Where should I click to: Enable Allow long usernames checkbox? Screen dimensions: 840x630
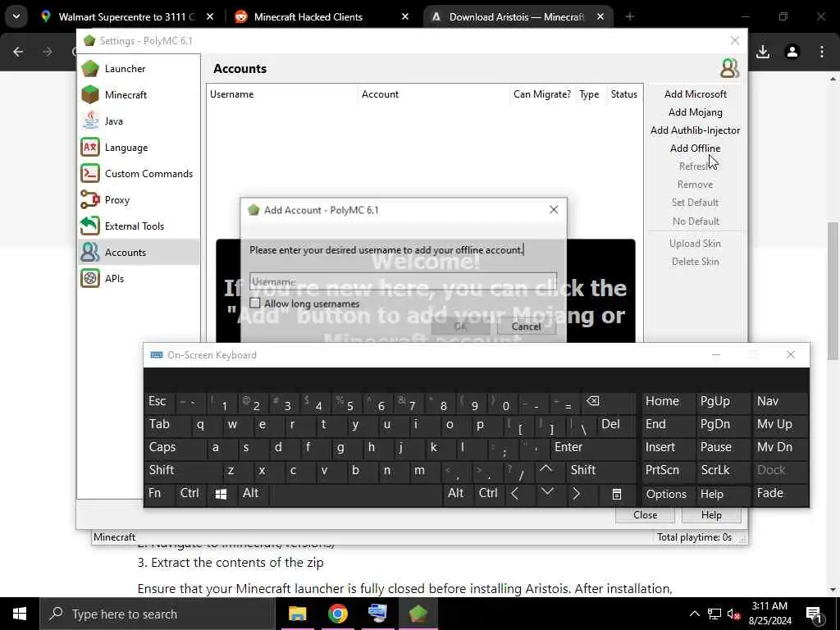(x=255, y=304)
